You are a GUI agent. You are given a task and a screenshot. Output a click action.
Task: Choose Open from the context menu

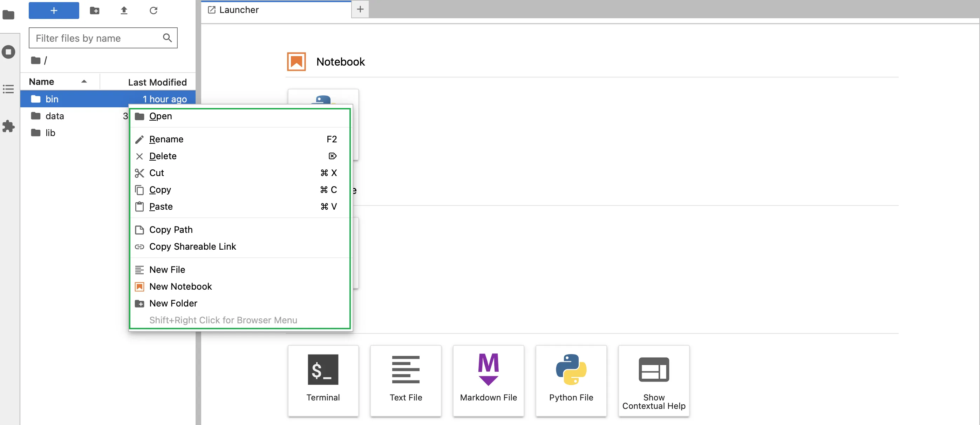[240, 116]
